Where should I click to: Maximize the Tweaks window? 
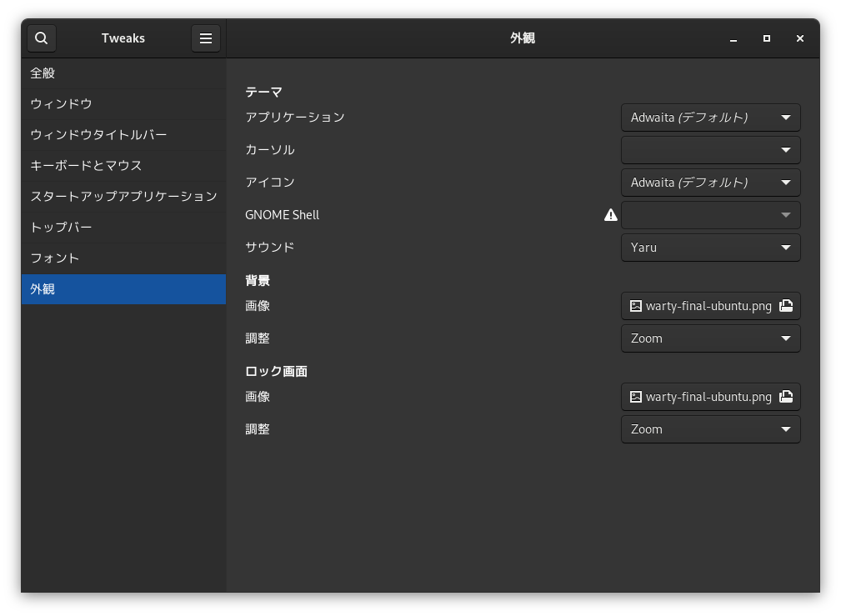pos(767,38)
